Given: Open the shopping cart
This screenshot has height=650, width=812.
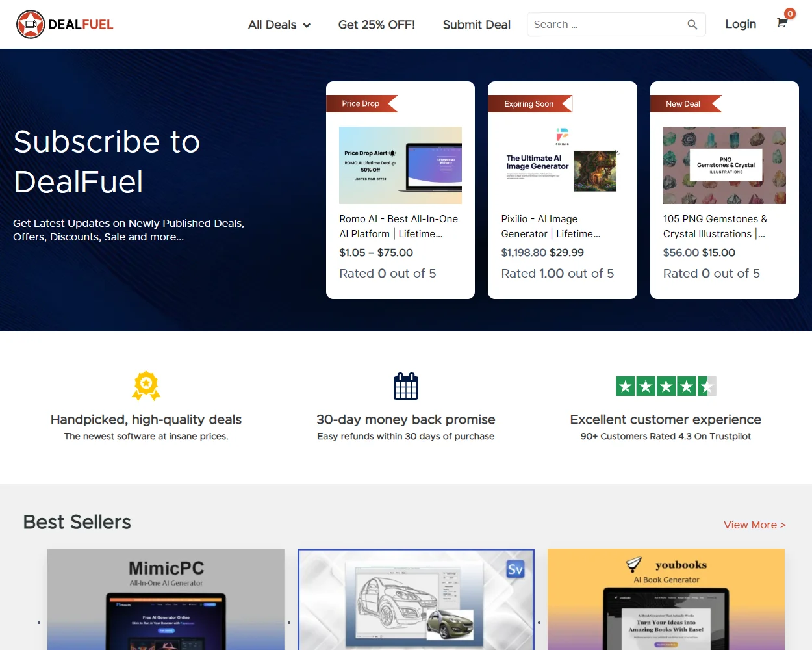Looking at the screenshot, I should point(781,21).
